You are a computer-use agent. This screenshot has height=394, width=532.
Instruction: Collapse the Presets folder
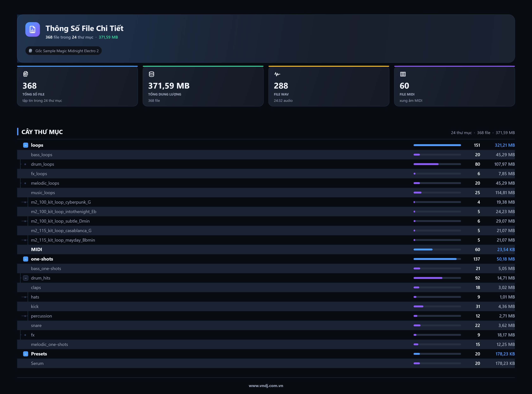click(25, 354)
